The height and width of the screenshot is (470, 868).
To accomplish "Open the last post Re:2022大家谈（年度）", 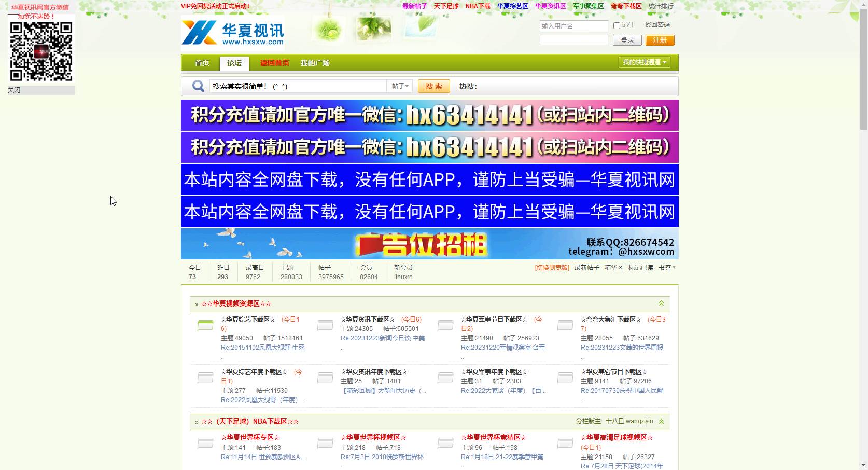I will 503,391.
